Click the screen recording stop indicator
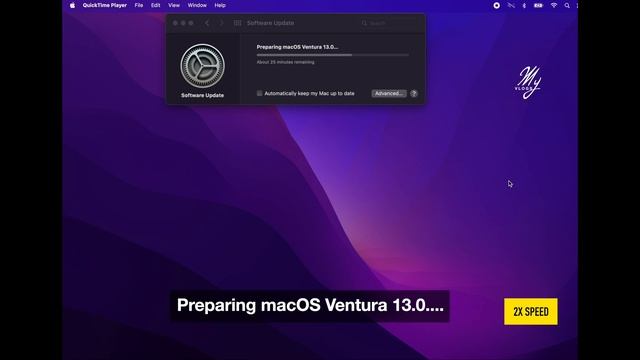 (496, 5)
